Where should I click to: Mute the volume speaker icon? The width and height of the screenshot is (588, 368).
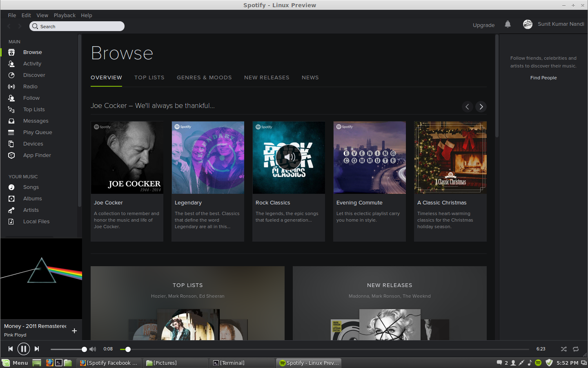click(x=93, y=349)
